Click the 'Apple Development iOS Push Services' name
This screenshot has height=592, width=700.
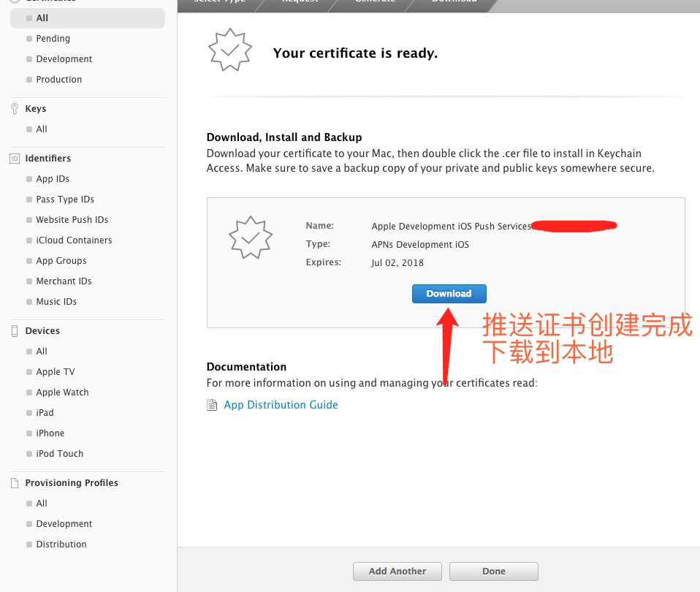point(452,227)
